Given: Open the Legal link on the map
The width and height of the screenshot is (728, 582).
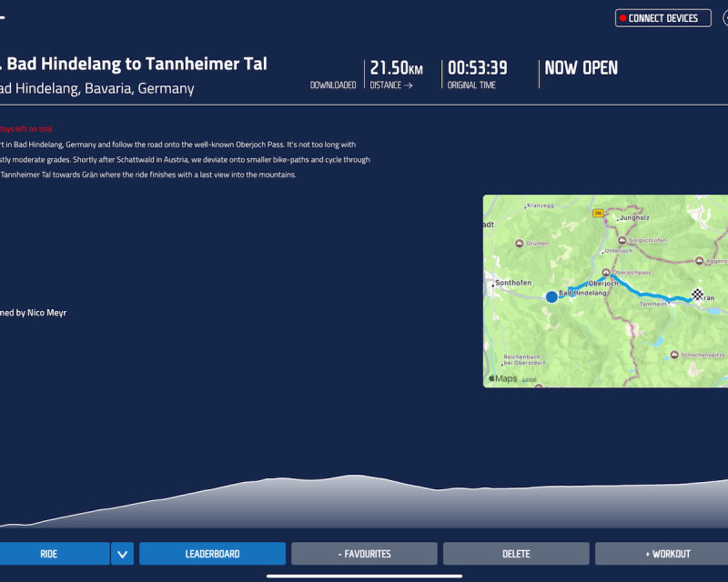Looking at the screenshot, I should point(529,379).
